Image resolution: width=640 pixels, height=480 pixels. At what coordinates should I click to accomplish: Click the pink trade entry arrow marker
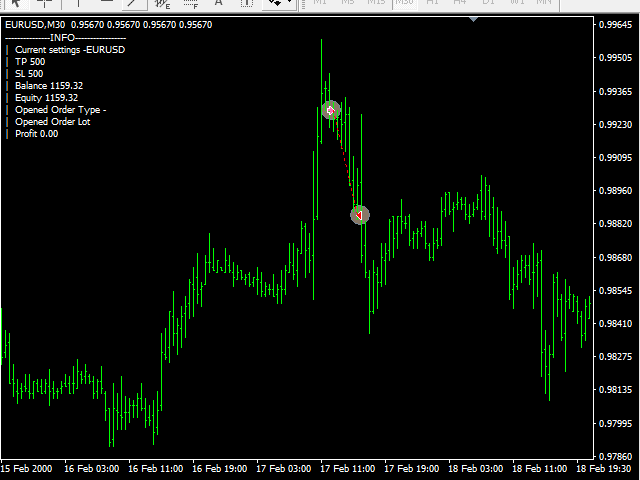coord(331,110)
